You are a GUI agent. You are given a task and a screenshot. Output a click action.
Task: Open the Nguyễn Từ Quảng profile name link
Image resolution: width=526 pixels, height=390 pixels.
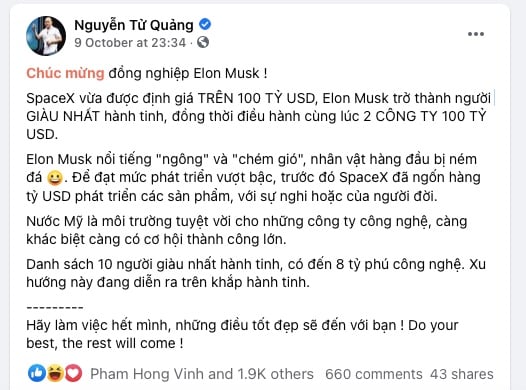(x=134, y=25)
